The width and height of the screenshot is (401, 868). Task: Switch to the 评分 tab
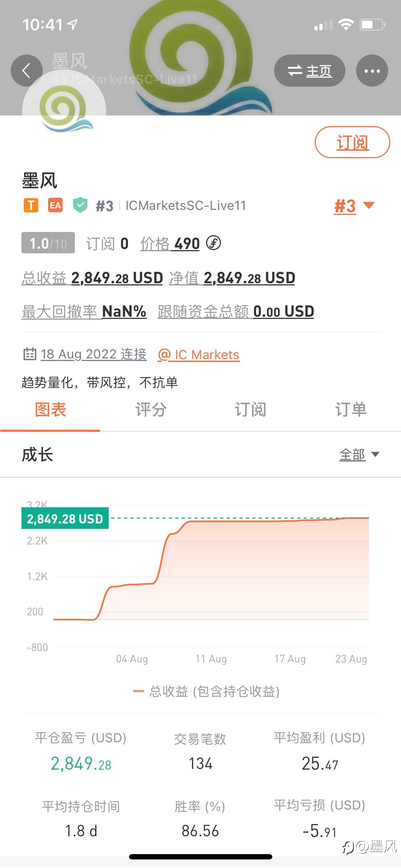tap(150, 410)
